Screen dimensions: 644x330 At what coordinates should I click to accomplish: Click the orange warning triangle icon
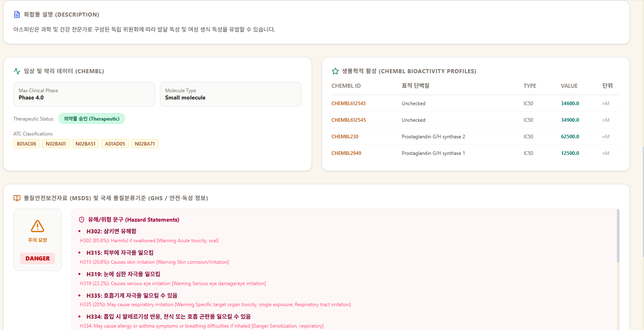click(38, 226)
